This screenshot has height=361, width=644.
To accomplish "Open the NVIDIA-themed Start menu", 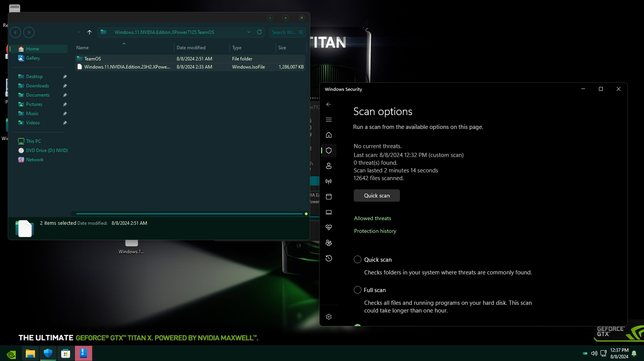I will coord(12,354).
